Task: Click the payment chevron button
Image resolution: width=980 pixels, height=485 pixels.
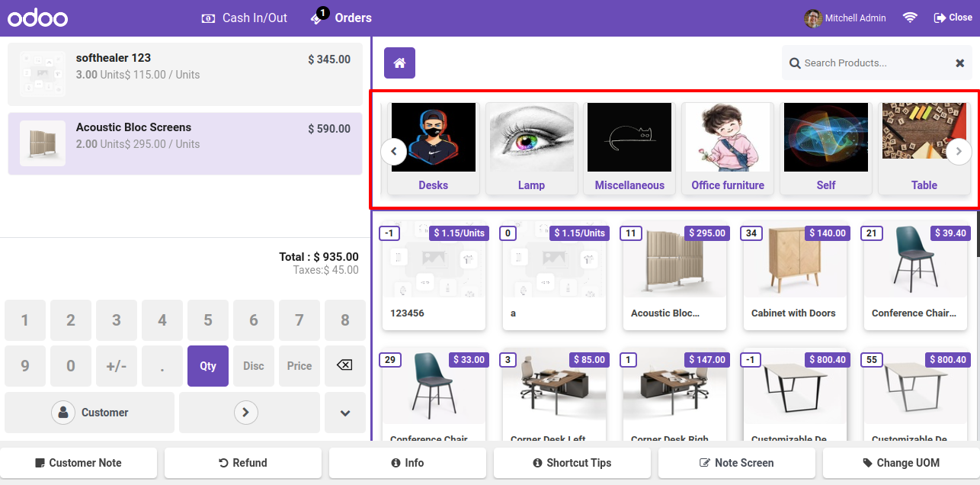Action: point(249,413)
